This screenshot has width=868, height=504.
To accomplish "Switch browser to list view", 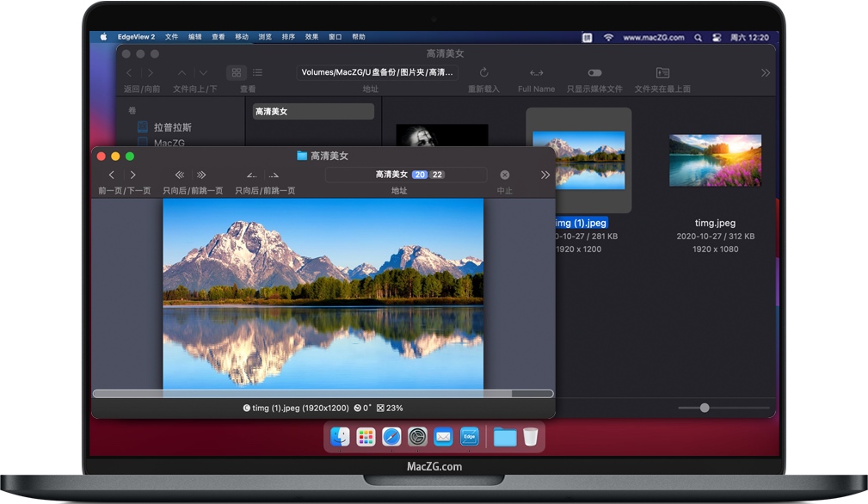I will click(257, 73).
